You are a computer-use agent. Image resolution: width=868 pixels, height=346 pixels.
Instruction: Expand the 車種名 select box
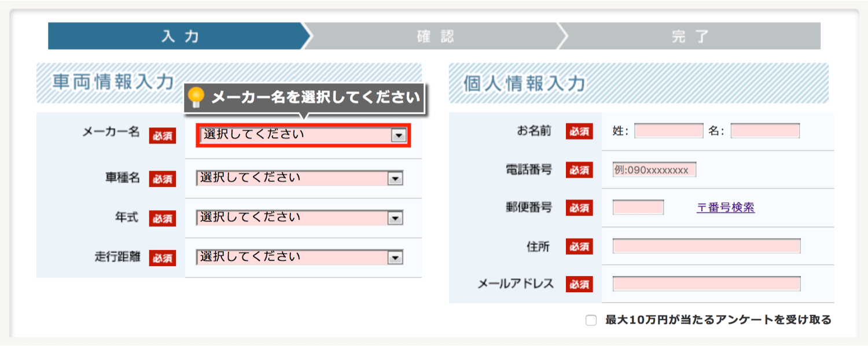(x=299, y=178)
